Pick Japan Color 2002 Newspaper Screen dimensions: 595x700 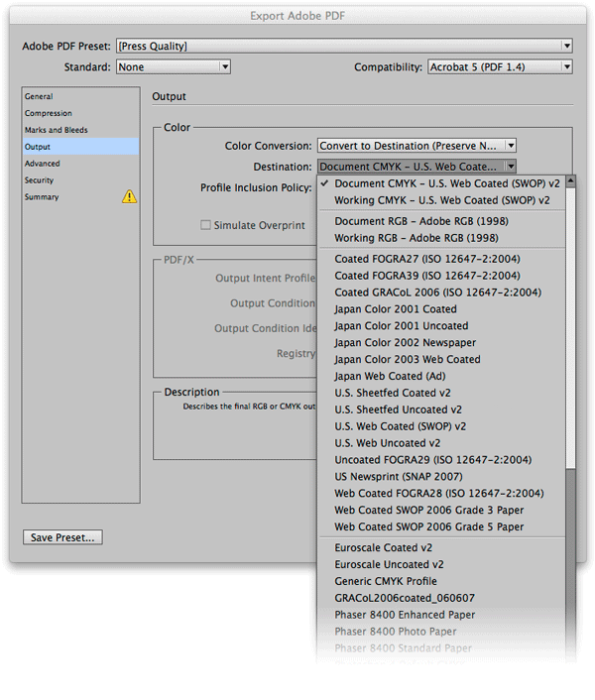point(441,343)
